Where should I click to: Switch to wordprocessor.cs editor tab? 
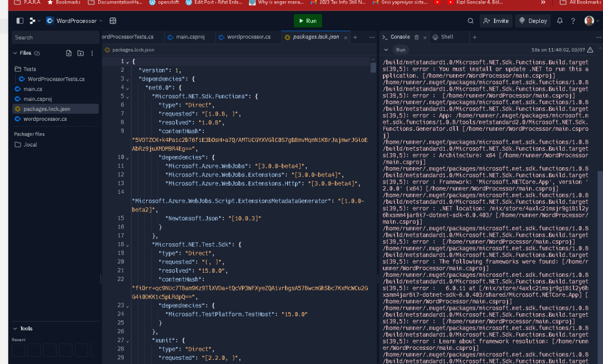[x=248, y=37]
